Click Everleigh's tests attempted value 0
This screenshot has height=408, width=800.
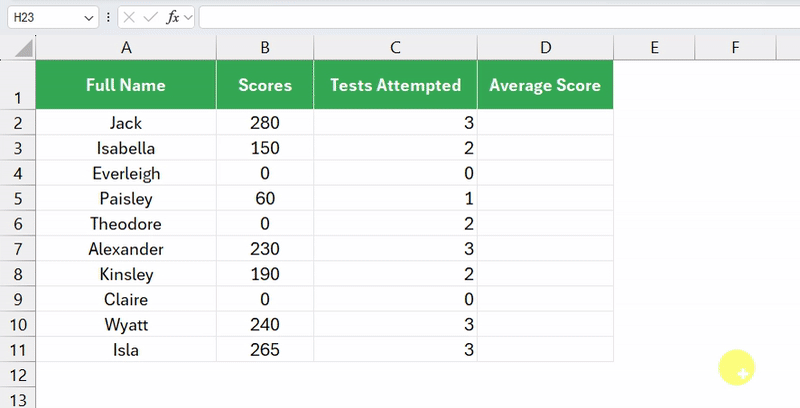pyautogui.click(x=395, y=173)
